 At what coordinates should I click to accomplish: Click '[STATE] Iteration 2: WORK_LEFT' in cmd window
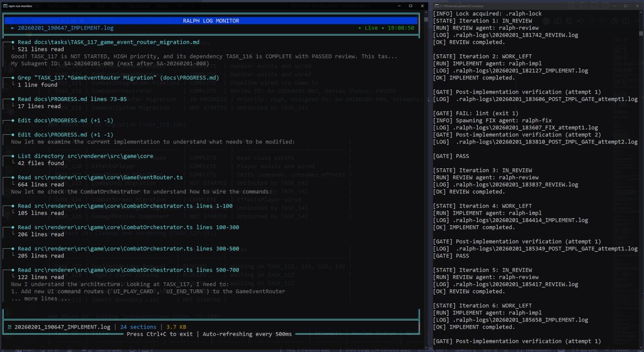tap(482, 56)
